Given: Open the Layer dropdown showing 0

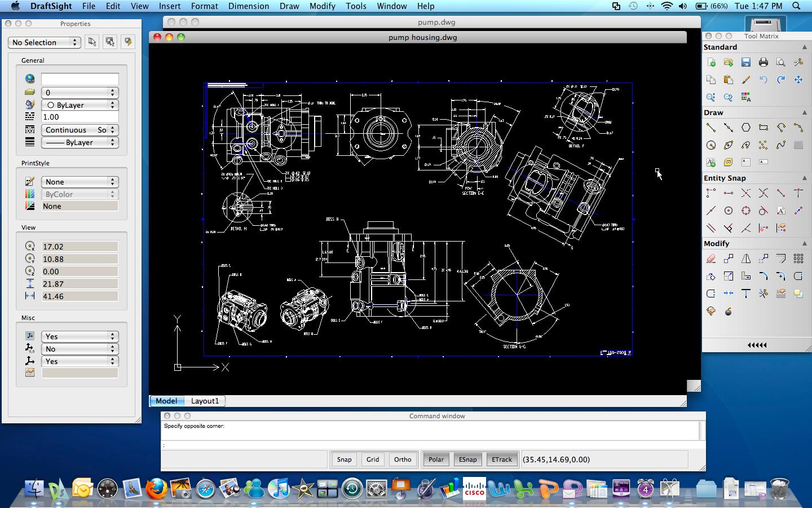Looking at the screenshot, I should tap(80, 93).
